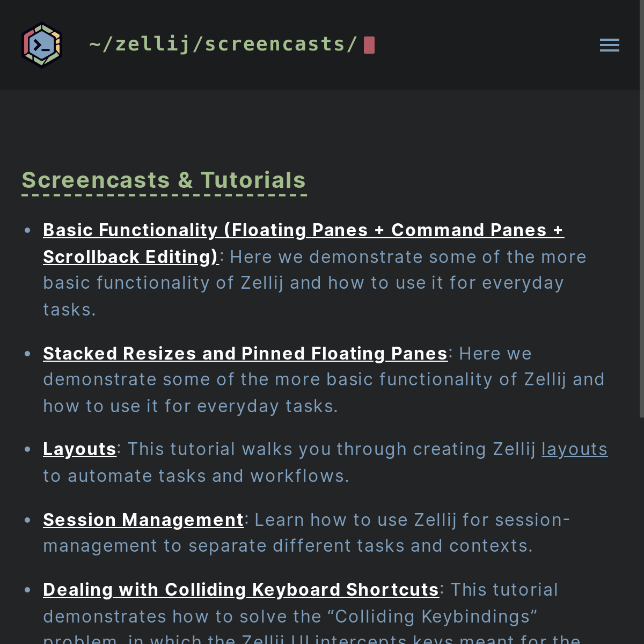Viewport: 644px width, 644px height.
Task: Click the bullet beside Layouts entry
Action: (x=27, y=449)
